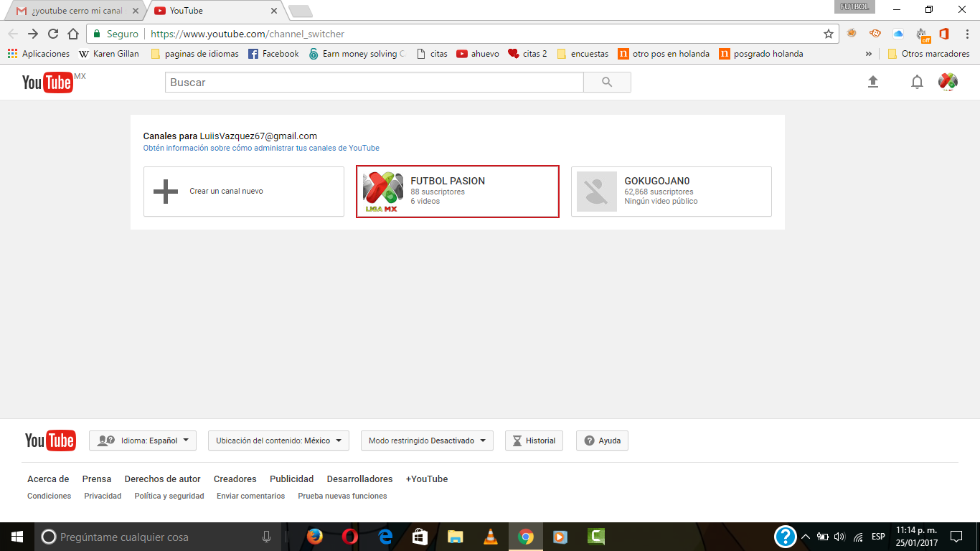Click the Cortana search box
The width and height of the screenshot is (980, 551).
pyautogui.click(x=157, y=537)
